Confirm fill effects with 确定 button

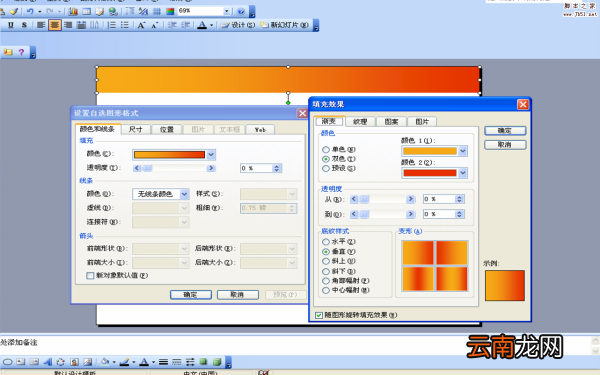click(505, 130)
